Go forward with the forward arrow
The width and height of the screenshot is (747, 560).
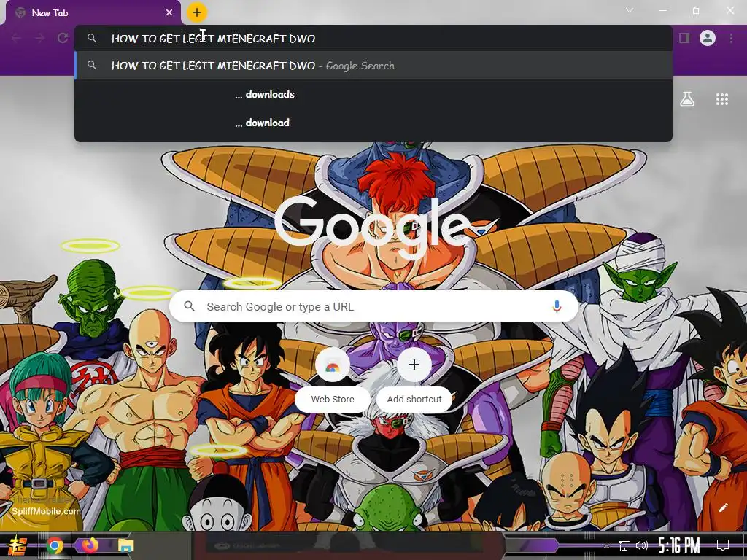click(x=39, y=38)
